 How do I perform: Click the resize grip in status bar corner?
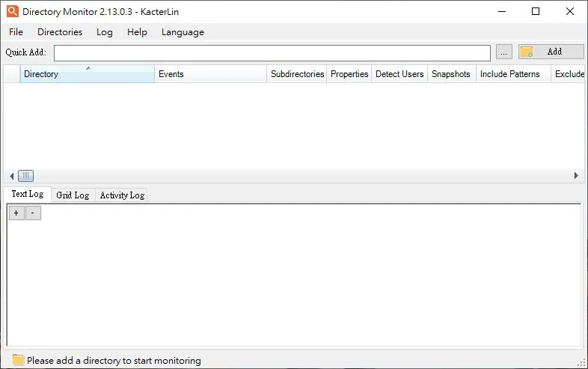(x=581, y=362)
